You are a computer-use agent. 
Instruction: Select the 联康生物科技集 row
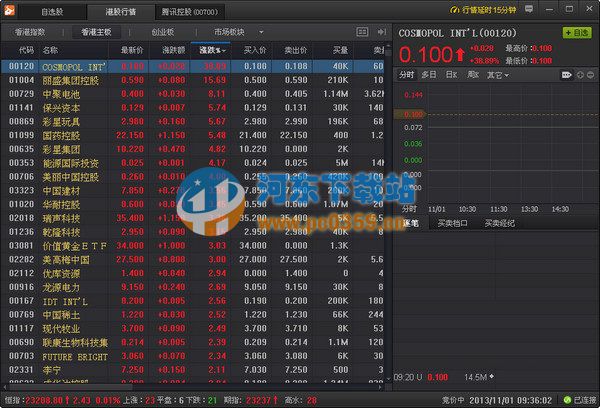coord(193,343)
